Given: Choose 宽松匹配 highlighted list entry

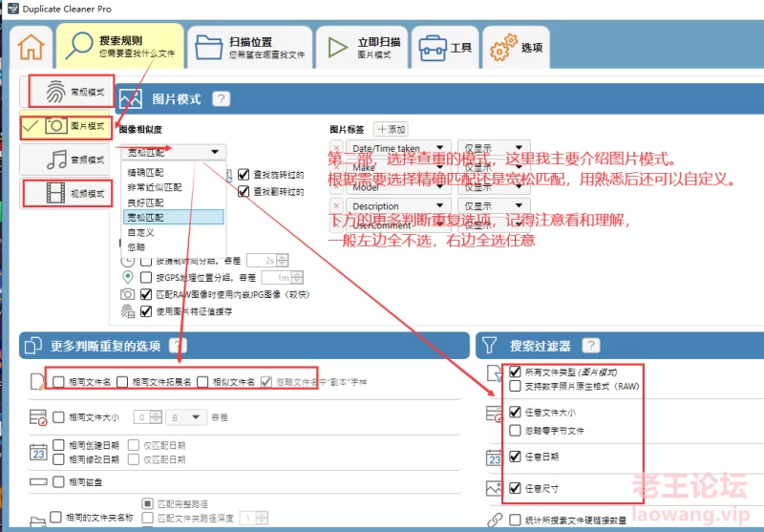Looking at the screenshot, I should click(174, 217).
